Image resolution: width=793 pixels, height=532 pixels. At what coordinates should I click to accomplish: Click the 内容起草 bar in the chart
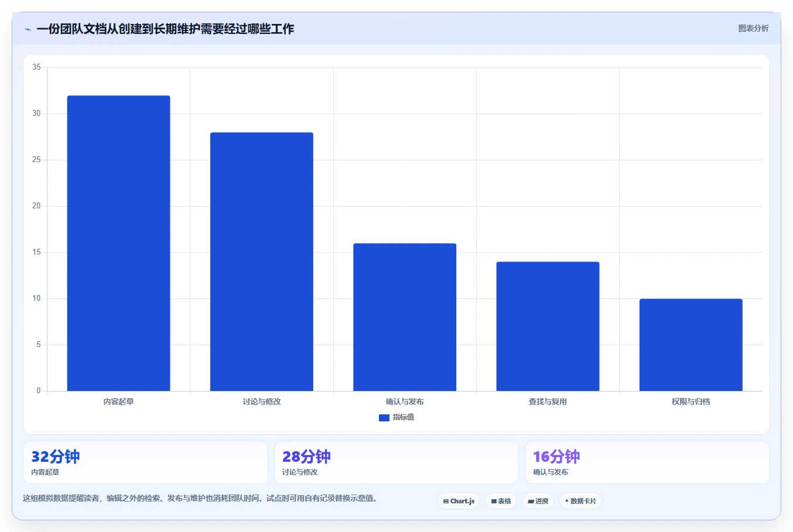[x=119, y=243]
